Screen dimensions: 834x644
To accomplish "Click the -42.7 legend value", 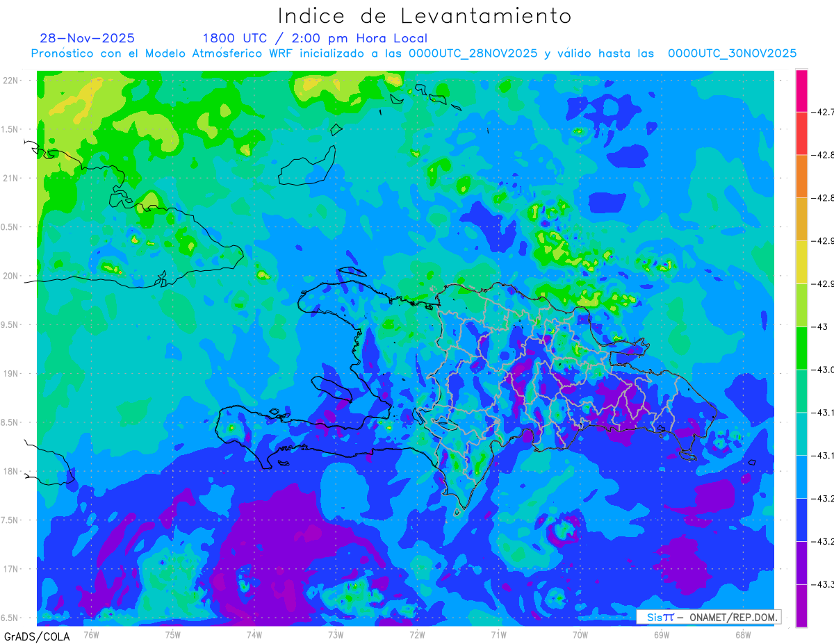I will click(x=823, y=112).
